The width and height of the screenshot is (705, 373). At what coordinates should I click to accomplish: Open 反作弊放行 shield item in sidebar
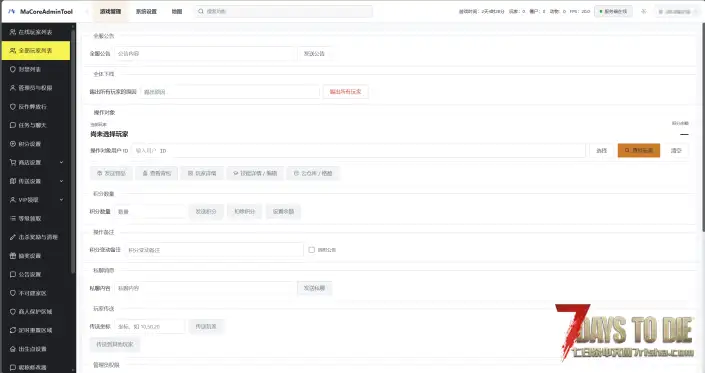tap(36, 107)
